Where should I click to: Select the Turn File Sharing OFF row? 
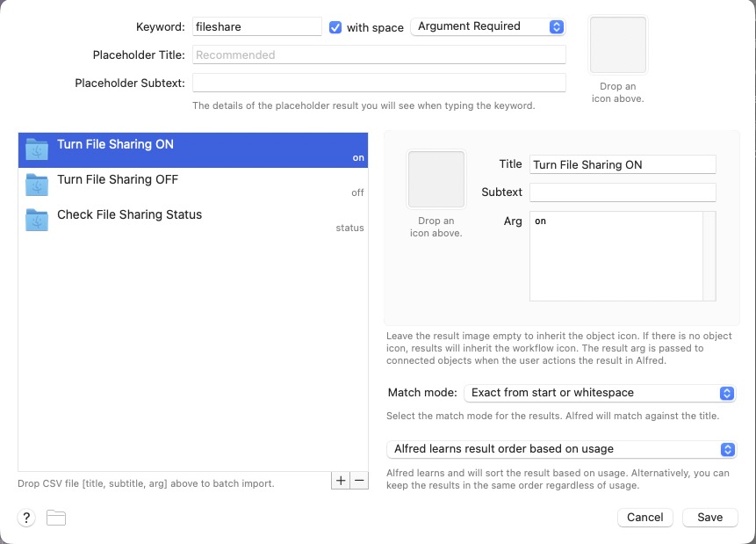tap(193, 185)
